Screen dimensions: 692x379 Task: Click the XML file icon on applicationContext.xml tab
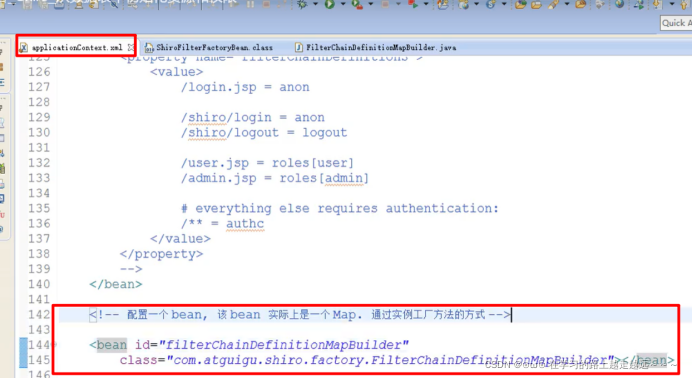[24, 47]
